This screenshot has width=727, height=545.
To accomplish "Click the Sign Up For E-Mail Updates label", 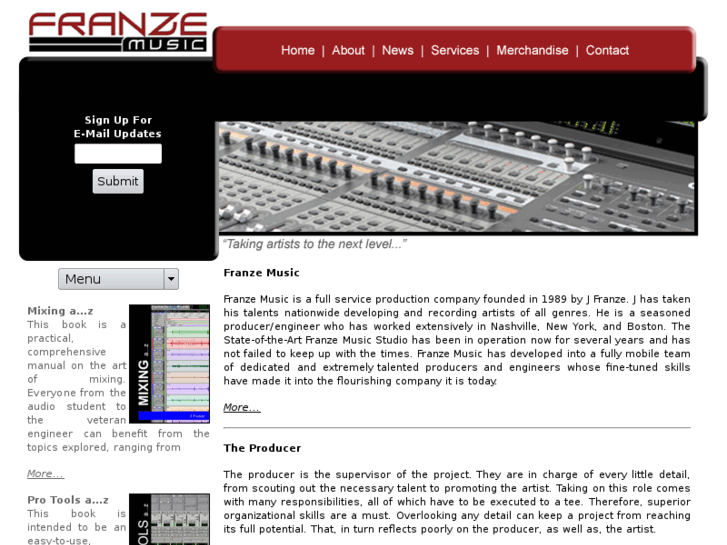I will (118, 127).
